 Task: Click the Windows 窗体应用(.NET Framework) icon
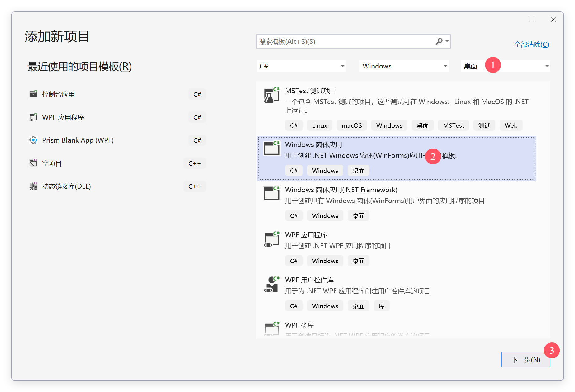coord(272,193)
